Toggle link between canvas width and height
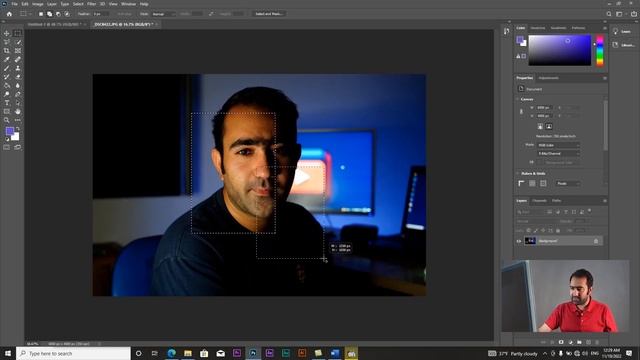Viewport: 640px width, 360px height. pyautogui.click(x=521, y=111)
